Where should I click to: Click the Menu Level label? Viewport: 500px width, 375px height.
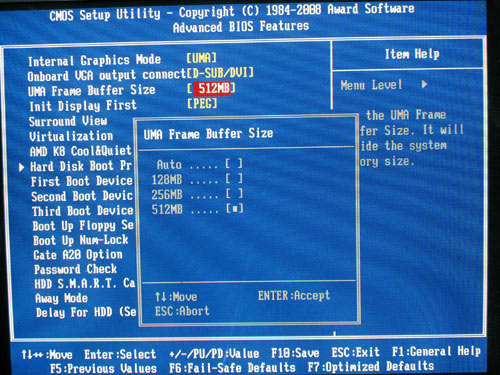(371, 85)
